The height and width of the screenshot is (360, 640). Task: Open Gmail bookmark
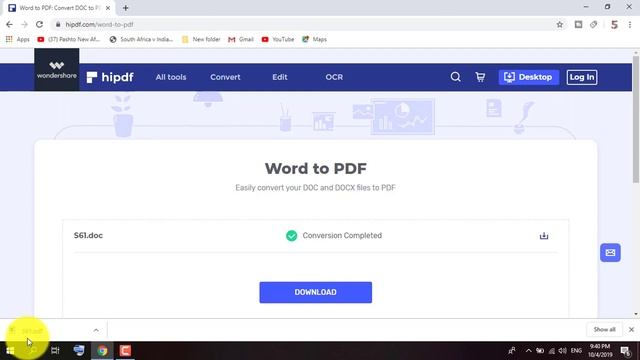coord(241,39)
